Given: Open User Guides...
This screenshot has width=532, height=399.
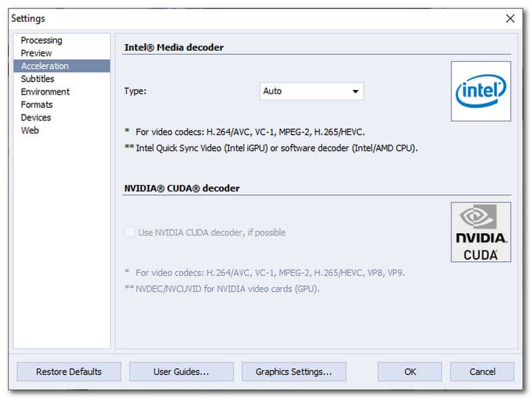Looking at the screenshot, I should (181, 372).
